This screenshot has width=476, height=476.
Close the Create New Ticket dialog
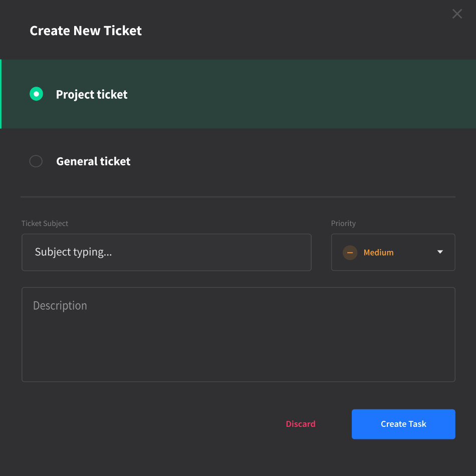(457, 14)
